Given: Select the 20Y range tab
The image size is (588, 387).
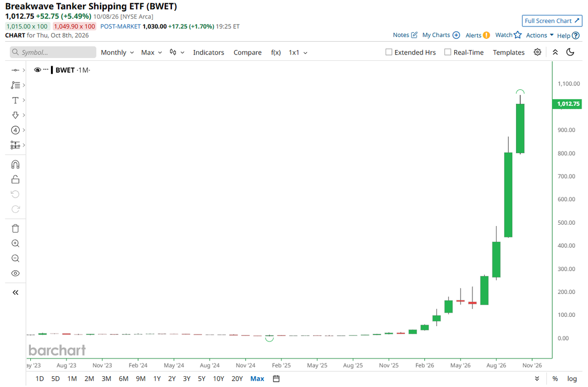Looking at the screenshot, I should coord(237,379).
